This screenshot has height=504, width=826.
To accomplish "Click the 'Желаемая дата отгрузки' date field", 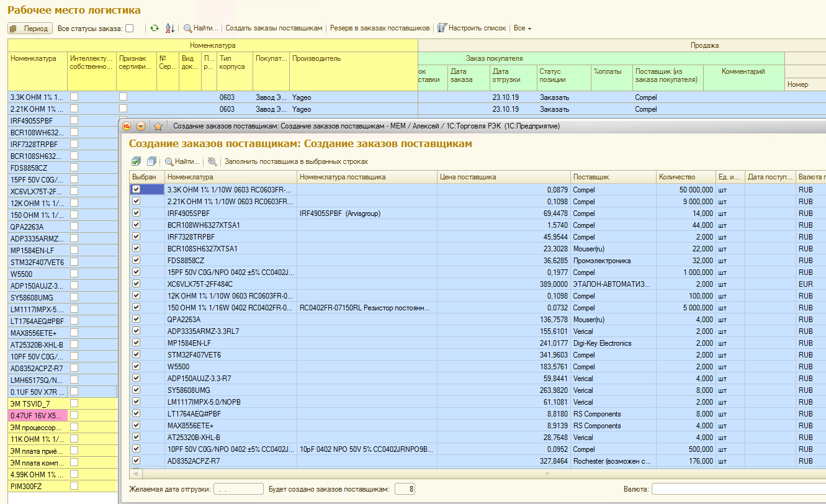I will (238, 489).
